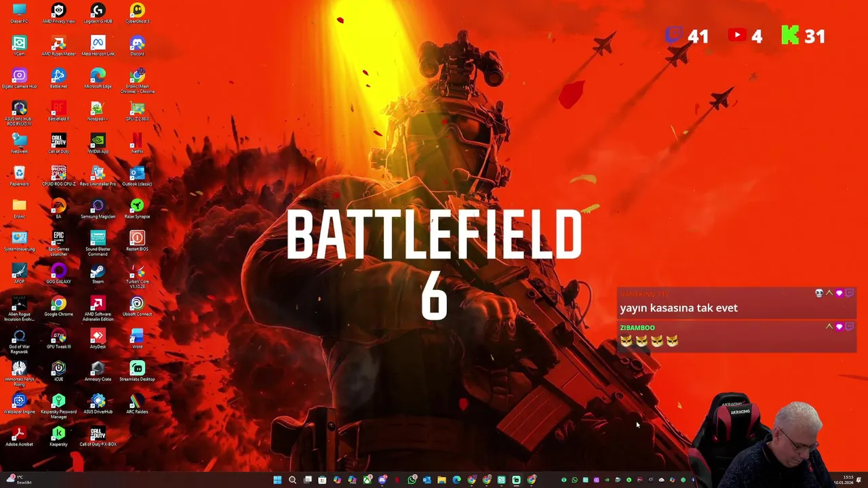Viewport: 868px width, 488px height.
Task: Launch AMD Software Adrenalin Edition
Action: pos(98,308)
